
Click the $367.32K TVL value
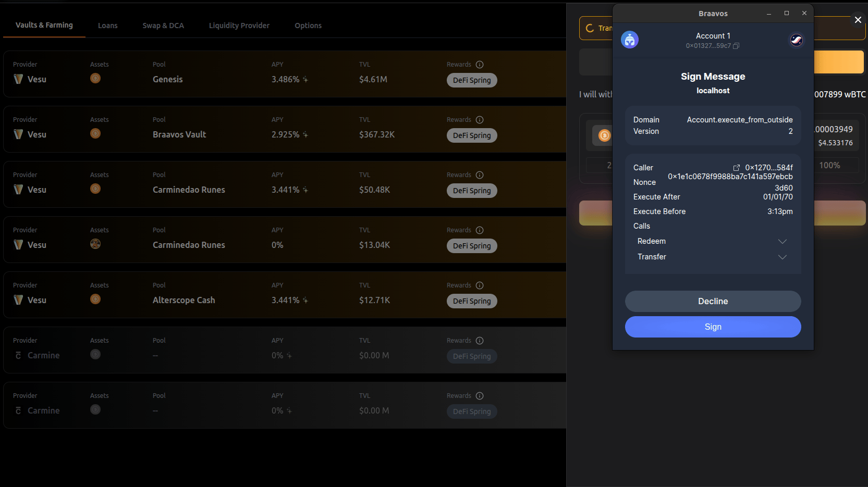pos(377,134)
